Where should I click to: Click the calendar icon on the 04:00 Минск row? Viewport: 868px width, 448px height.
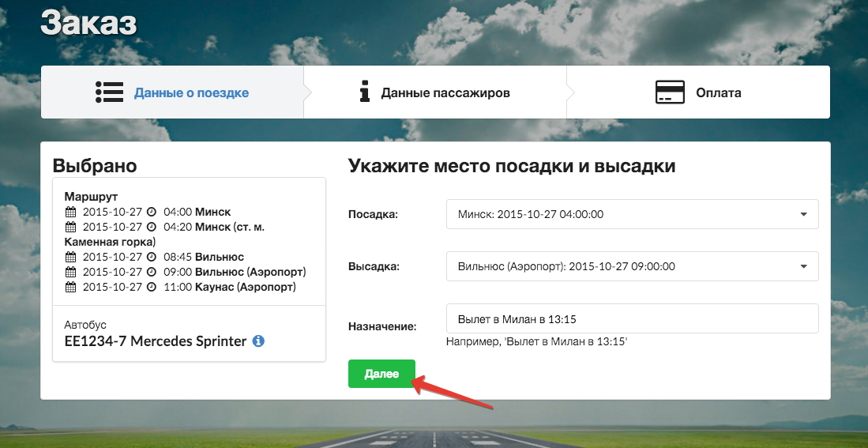pos(70,212)
